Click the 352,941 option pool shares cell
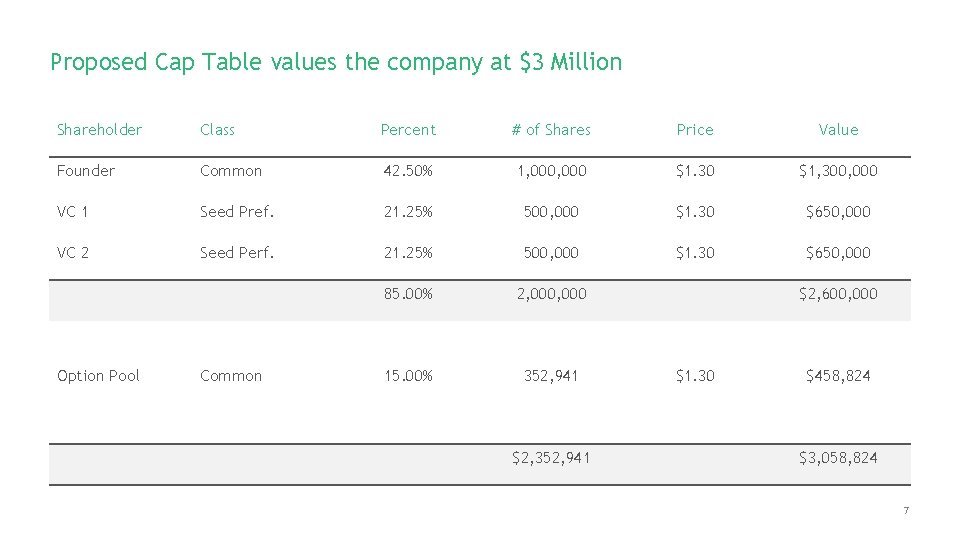The height and width of the screenshot is (540, 960). [551, 376]
